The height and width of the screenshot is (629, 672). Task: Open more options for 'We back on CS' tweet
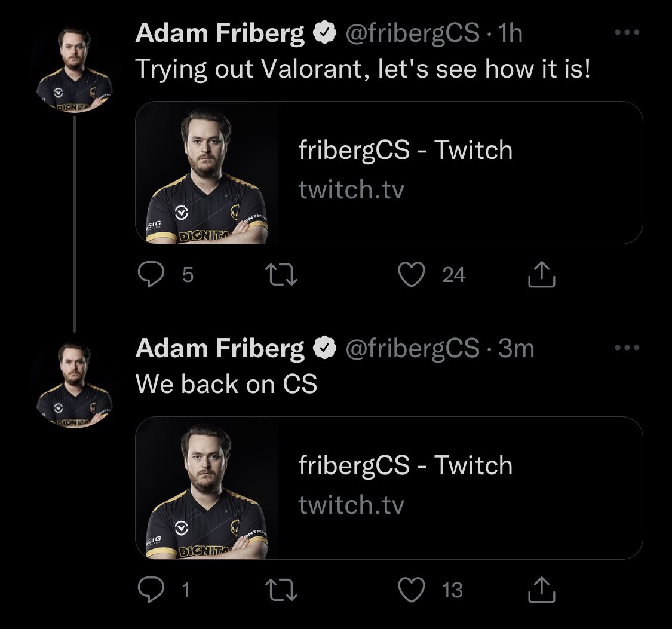tap(627, 348)
